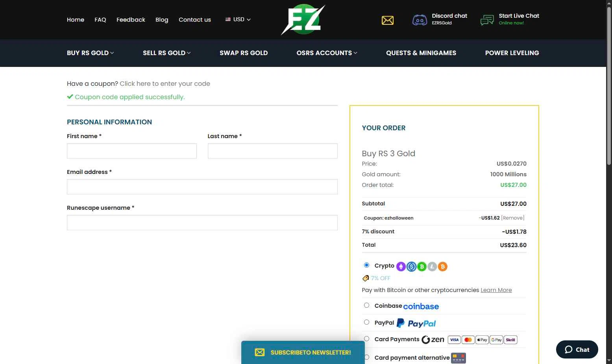The height and width of the screenshot is (364, 612).
Task: Open Contact us page
Action: click(x=195, y=20)
